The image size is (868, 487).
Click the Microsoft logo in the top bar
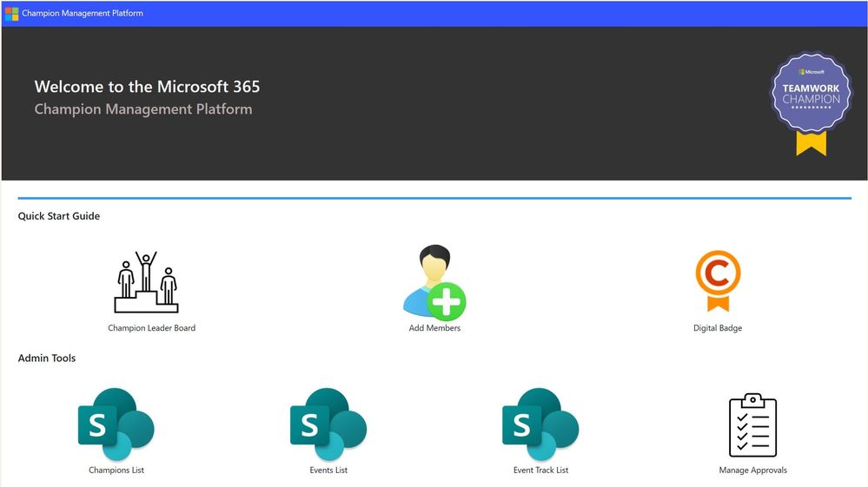pos(11,13)
